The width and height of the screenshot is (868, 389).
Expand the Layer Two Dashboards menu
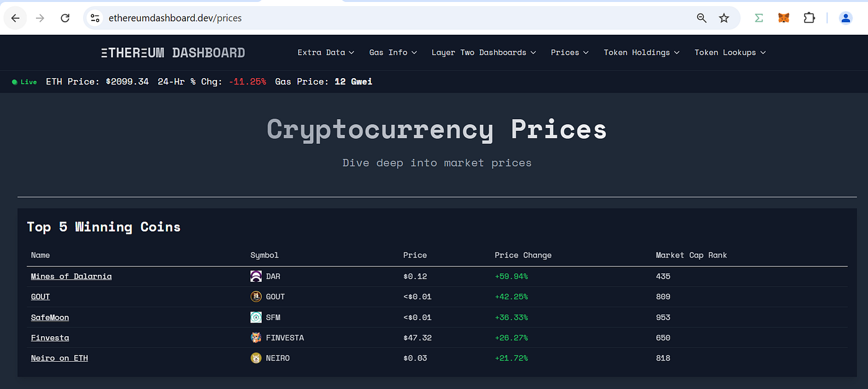coord(484,53)
